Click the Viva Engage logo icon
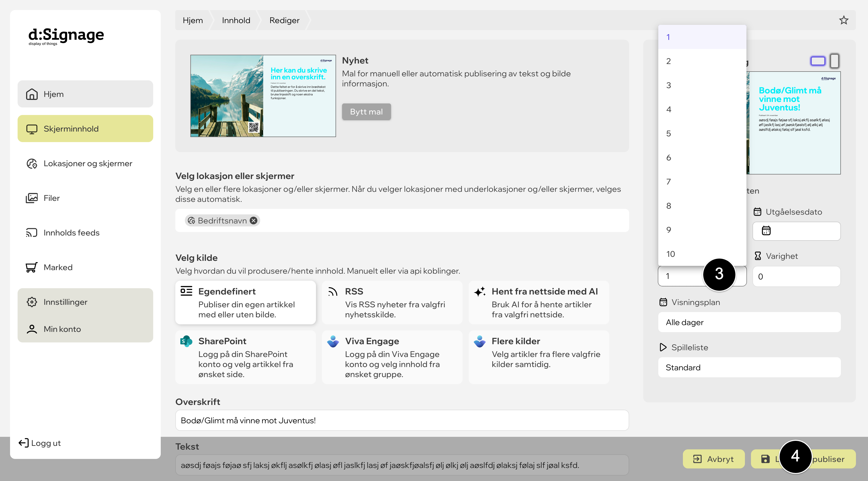 (333, 341)
